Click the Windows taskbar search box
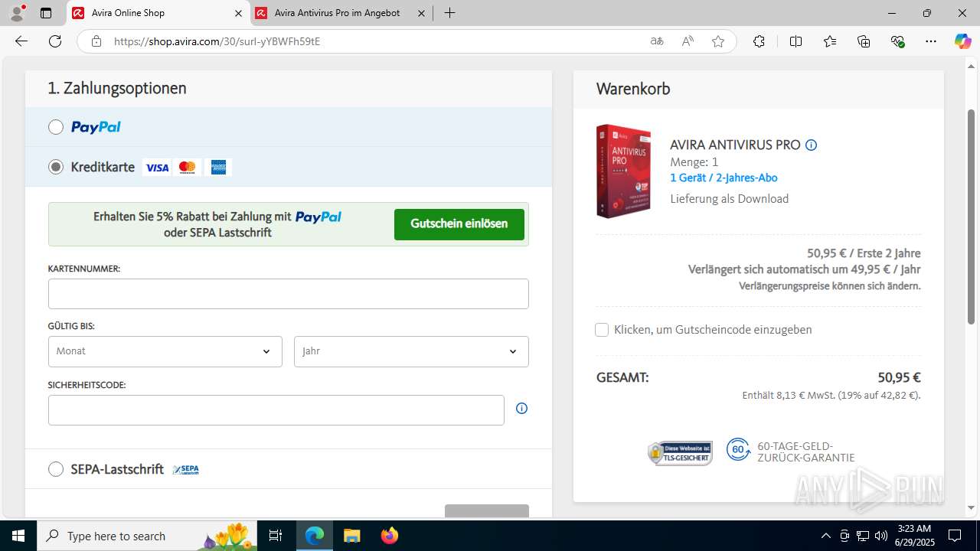Screen dimensions: 980x551 click(x=148, y=536)
